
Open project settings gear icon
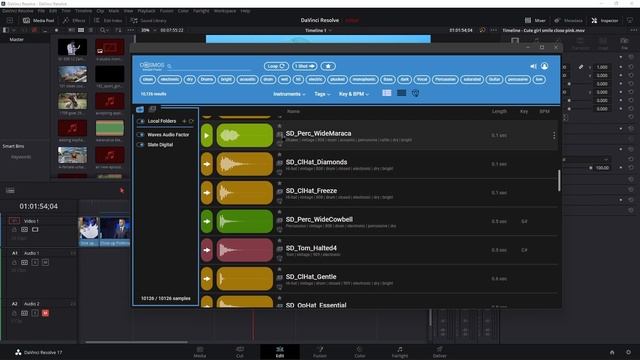[629, 352]
